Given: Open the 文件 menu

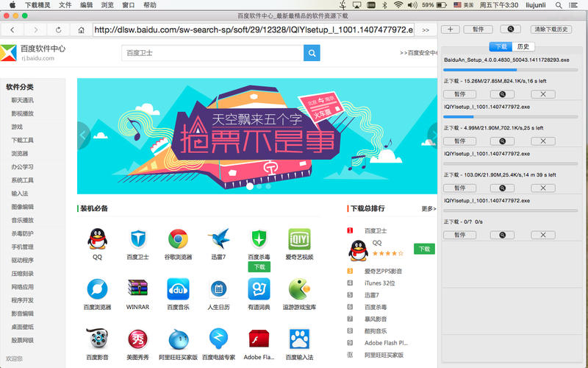Looking at the screenshot, I should [65, 5].
